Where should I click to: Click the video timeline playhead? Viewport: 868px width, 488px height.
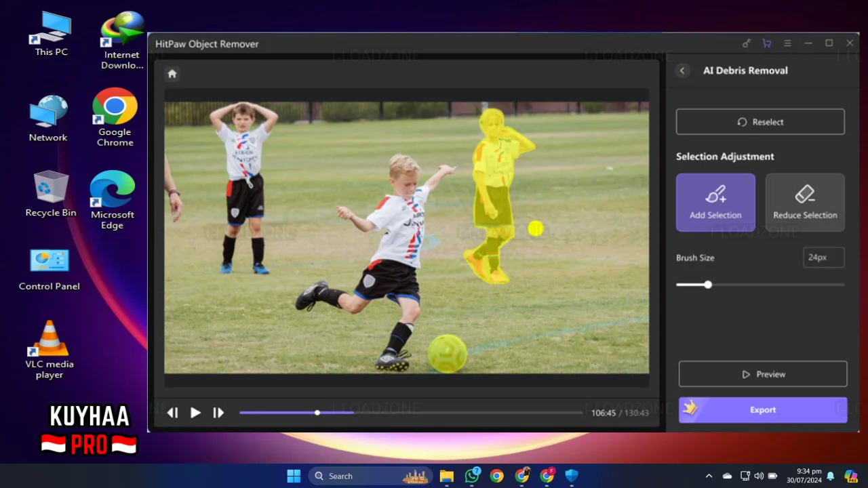point(317,412)
